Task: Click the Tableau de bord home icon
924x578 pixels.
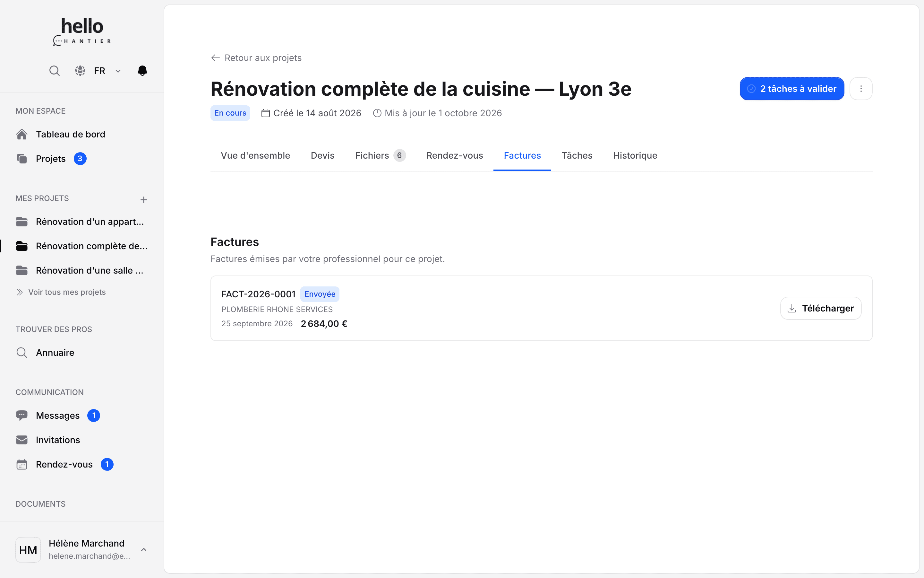Action: [22, 134]
